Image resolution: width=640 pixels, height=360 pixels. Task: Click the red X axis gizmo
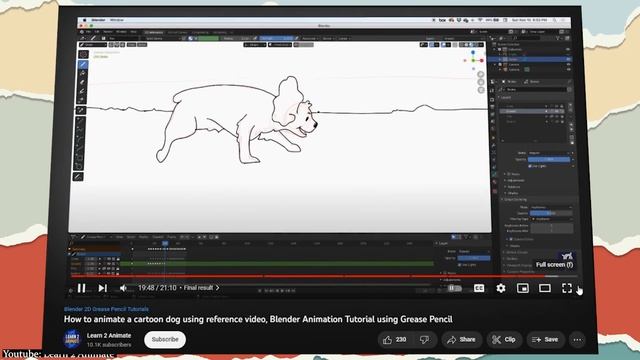click(482, 60)
